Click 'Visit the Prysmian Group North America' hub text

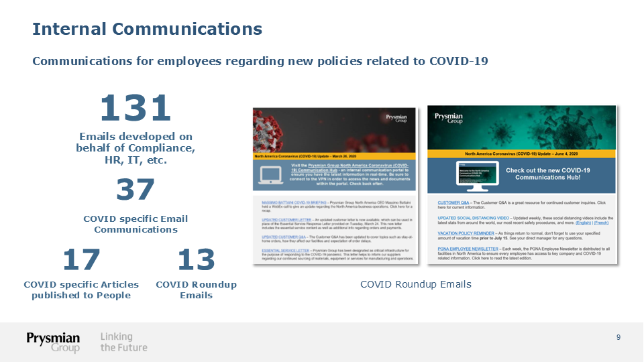[350, 174]
